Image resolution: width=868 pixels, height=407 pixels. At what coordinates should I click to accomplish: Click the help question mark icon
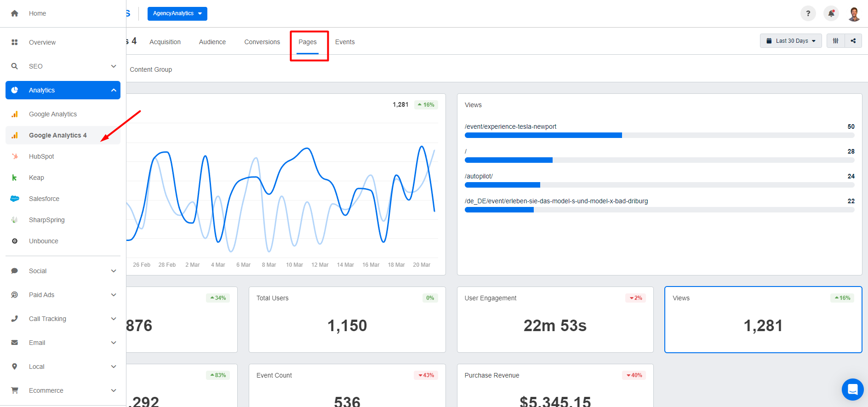click(x=808, y=13)
